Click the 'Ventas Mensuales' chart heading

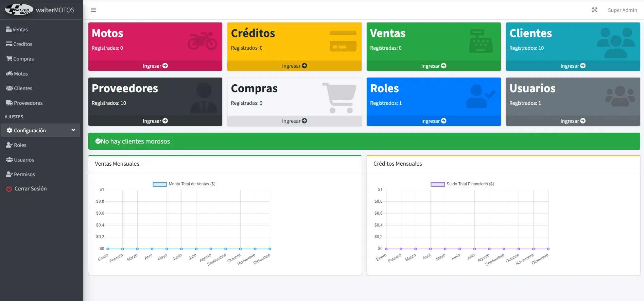tap(117, 164)
